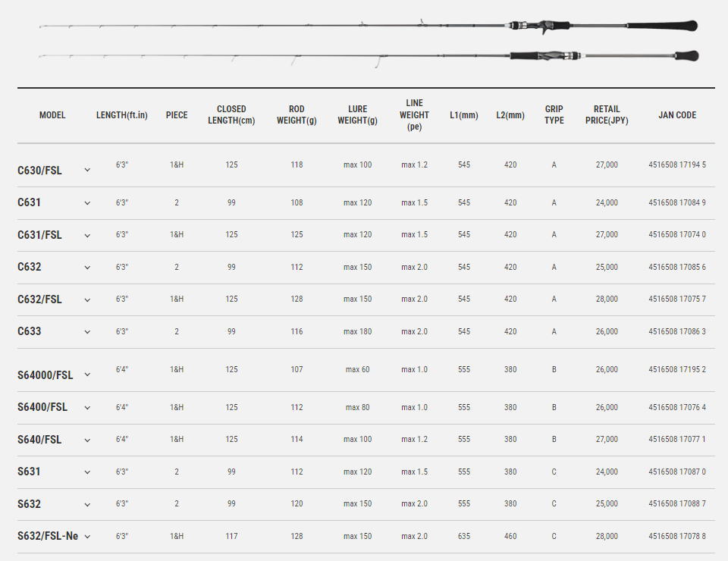
Task: Expand the C632 row chevron
Action: pos(87,268)
